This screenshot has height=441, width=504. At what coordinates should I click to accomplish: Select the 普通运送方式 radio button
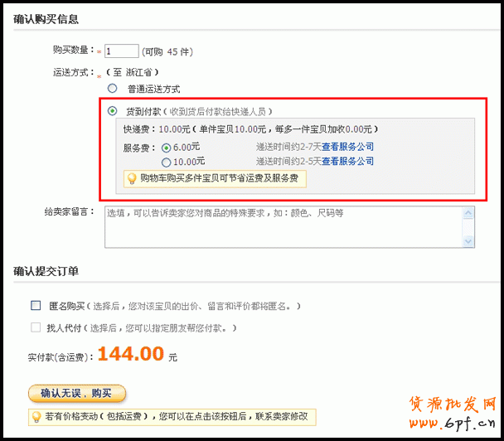[x=112, y=88]
